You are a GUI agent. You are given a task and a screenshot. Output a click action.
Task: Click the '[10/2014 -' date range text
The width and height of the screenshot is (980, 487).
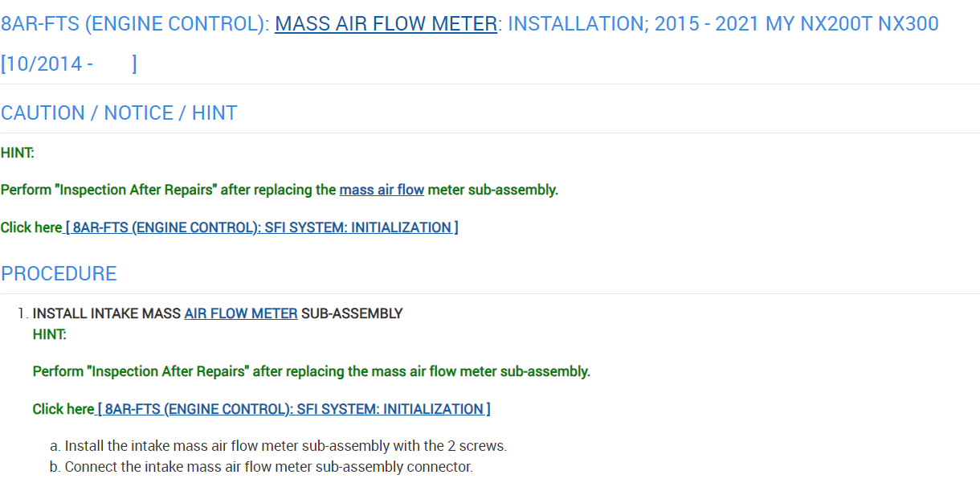[x=47, y=64]
